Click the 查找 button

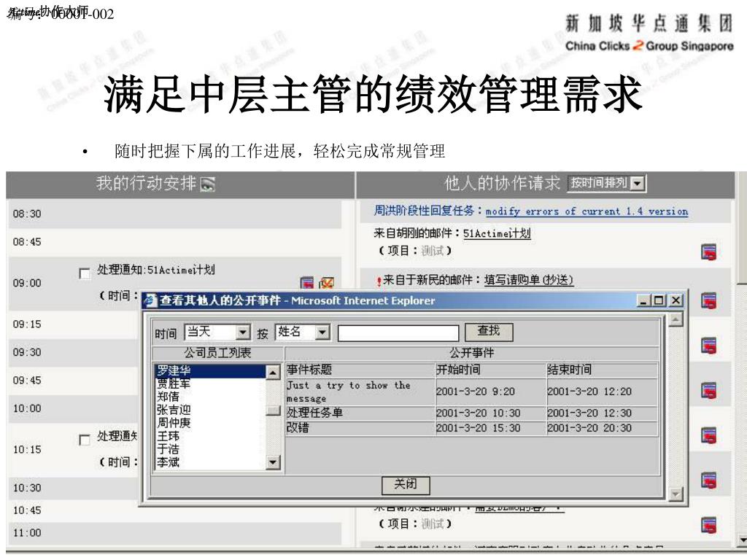click(489, 332)
